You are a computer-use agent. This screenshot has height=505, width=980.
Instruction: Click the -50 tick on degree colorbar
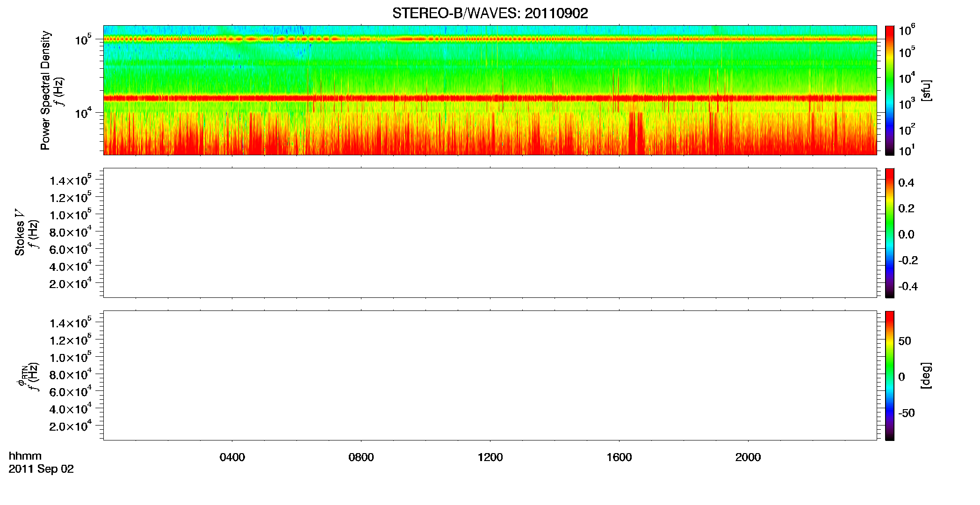(907, 413)
